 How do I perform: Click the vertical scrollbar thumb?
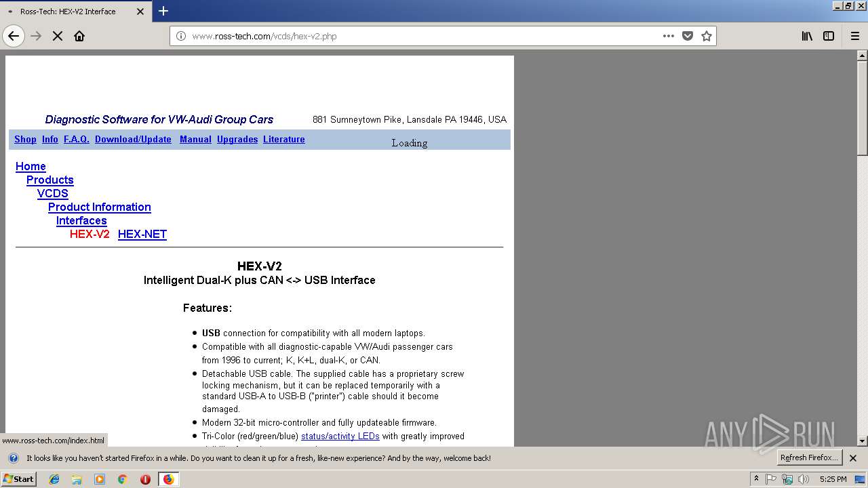tap(862, 108)
